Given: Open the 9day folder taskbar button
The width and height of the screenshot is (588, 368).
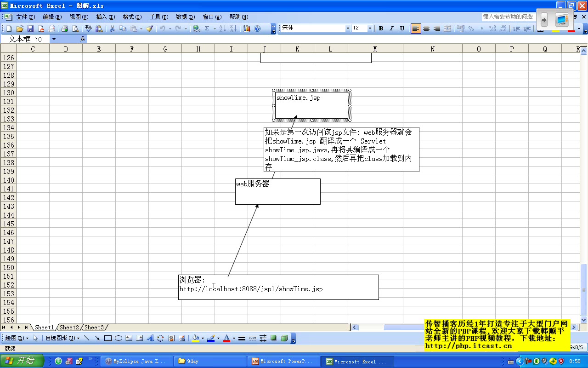Looking at the screenshot, I should point(211,361).
